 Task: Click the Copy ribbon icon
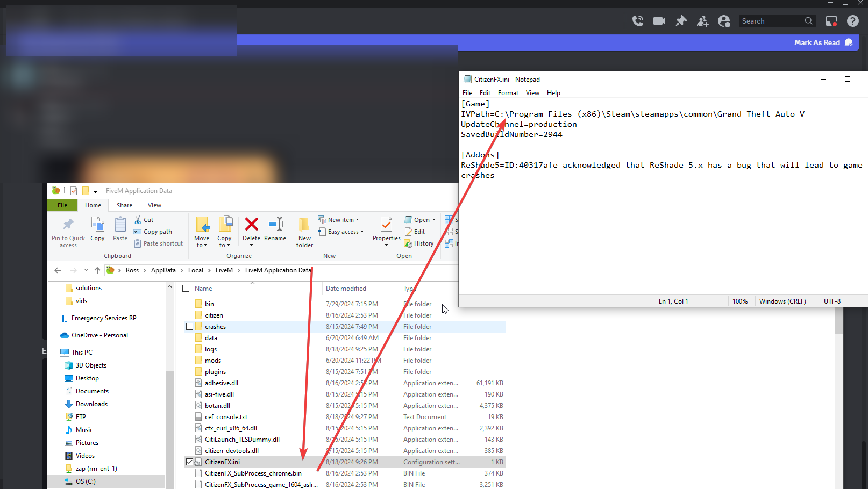pyautogui.click(x=97, y=229)
